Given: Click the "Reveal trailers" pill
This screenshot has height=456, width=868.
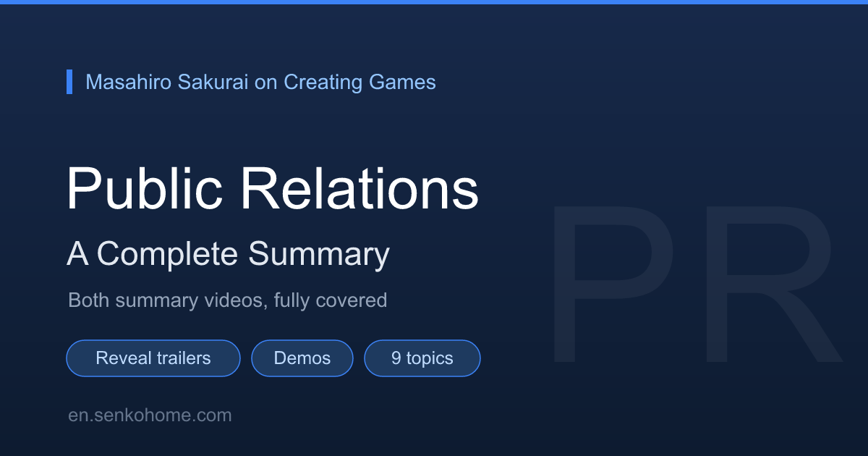Looking at the screenshot, I should pyautogui.click(x=153, y=358).
